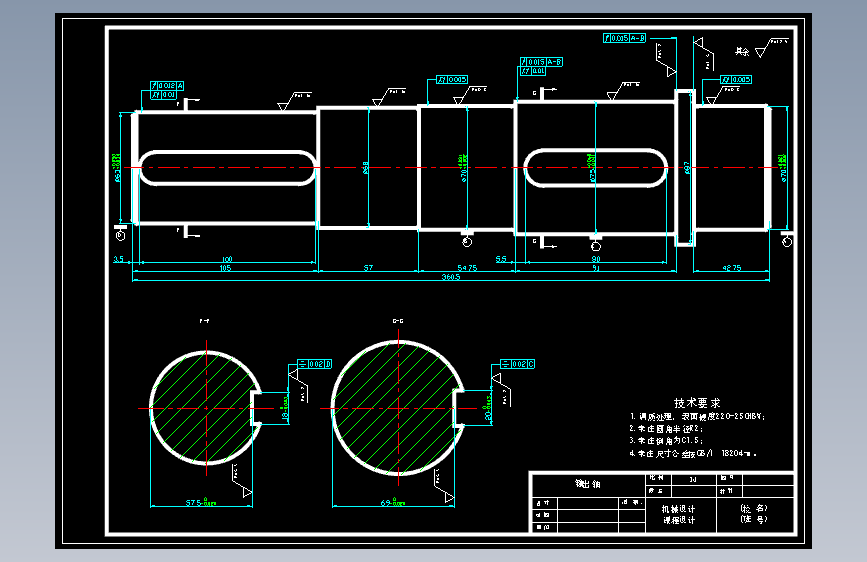Viewport: 867px width, 562px height.
Task: Select the datum symbol below the left shaft end
Action: (121, 232)
